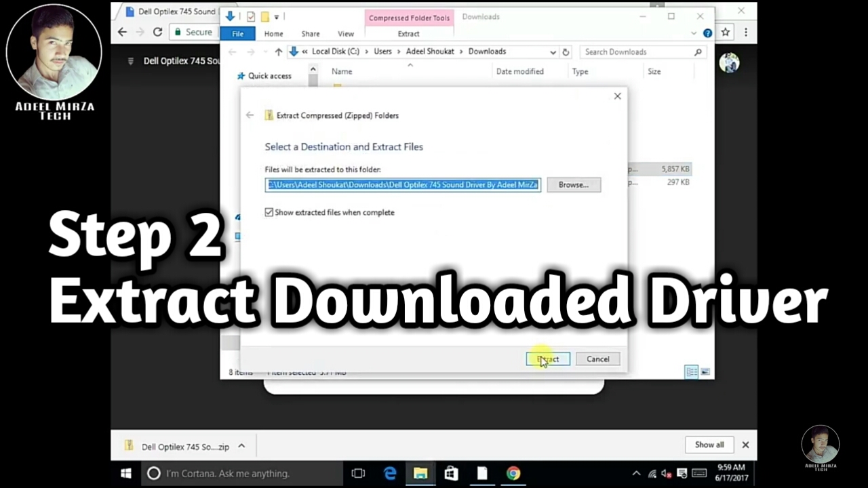Close the Extract Compressed Folders dialog
Screen dimensions: 868x488
[x=617, y=96]
